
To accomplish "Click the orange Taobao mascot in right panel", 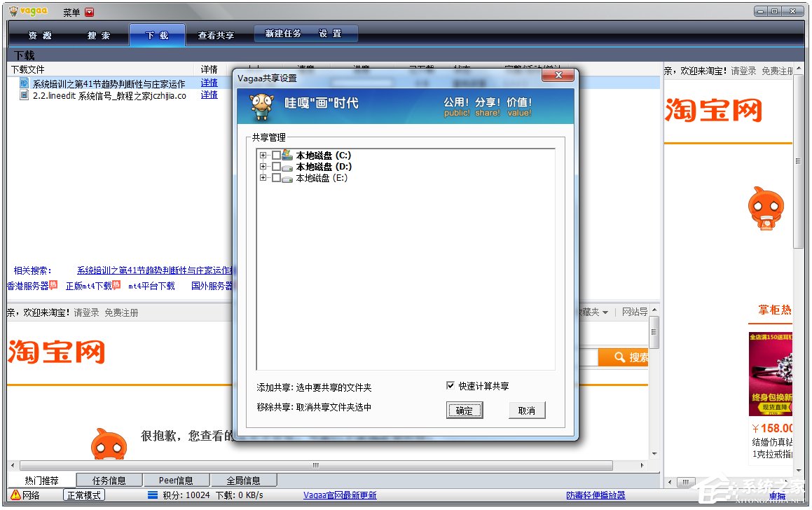I will [766, 209].
